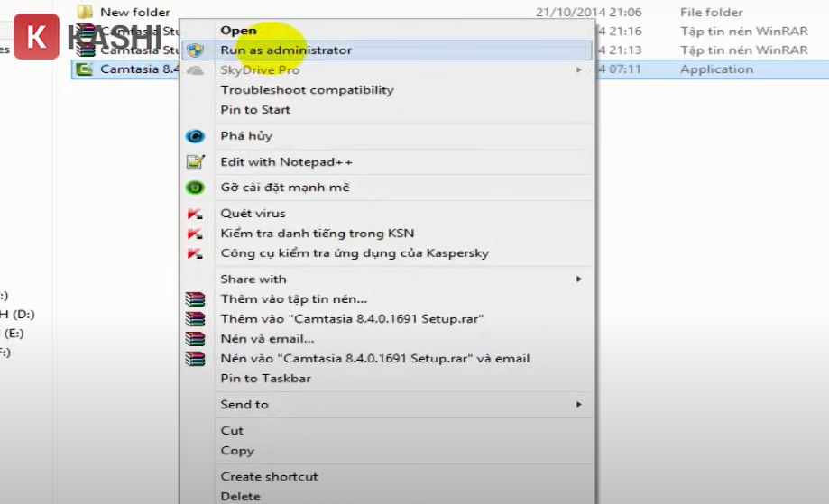Select Cut from the context menu
829x504 pixels.
tap(232, 431)
